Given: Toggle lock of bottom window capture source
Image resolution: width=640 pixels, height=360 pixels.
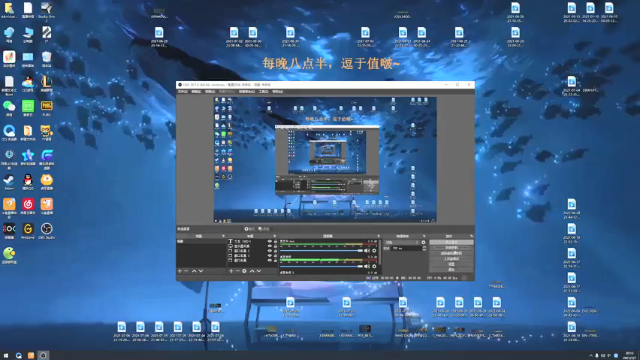Looking at the screenshot, I should pos(275,260).
